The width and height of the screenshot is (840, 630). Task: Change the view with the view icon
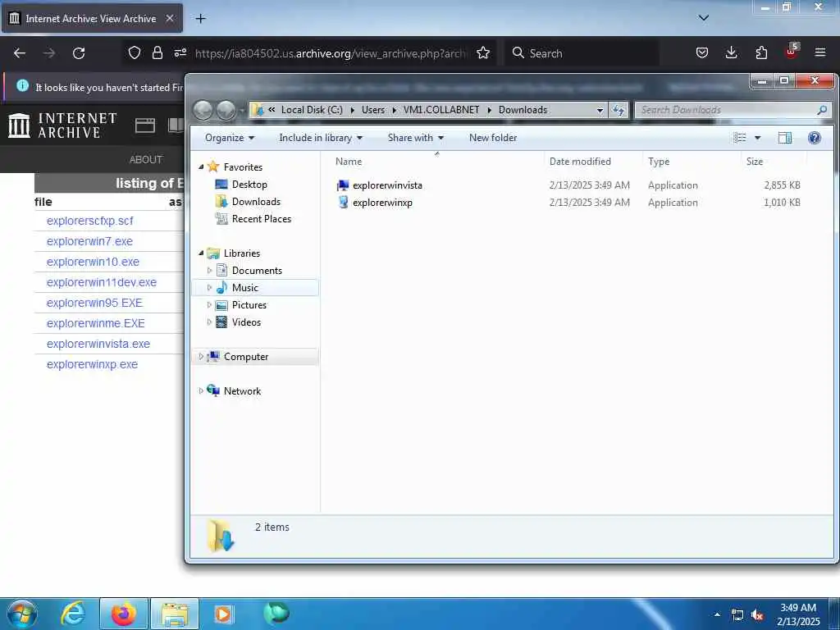tap(740, 138)
